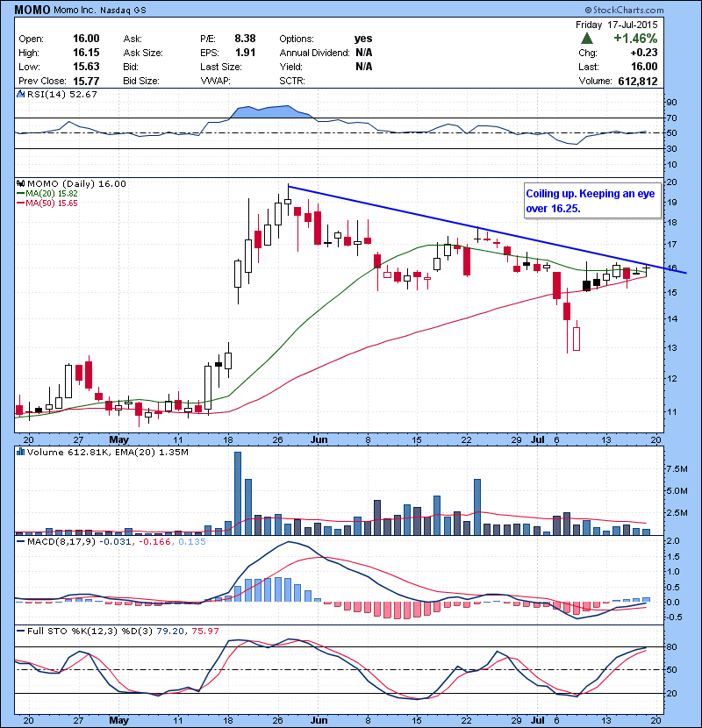Click the 'Volume 612.81K, EMA(20) 1.35M' label

click(108, 453)
